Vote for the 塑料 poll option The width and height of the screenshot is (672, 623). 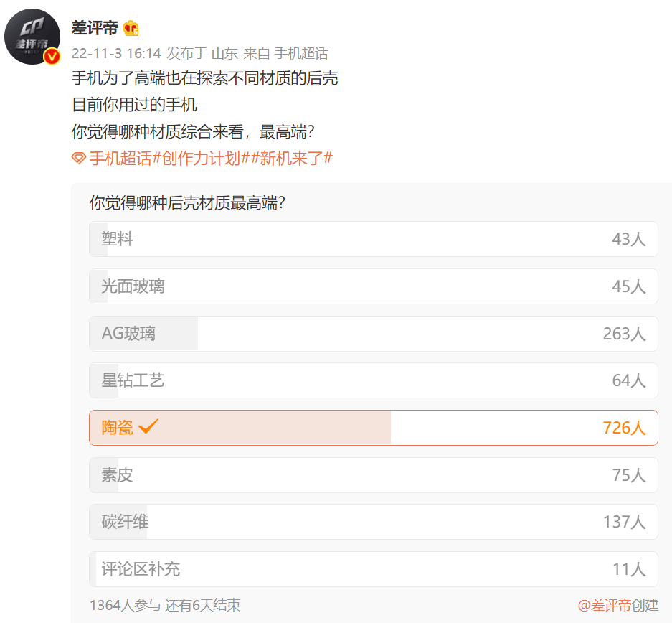tap(373, 239)
